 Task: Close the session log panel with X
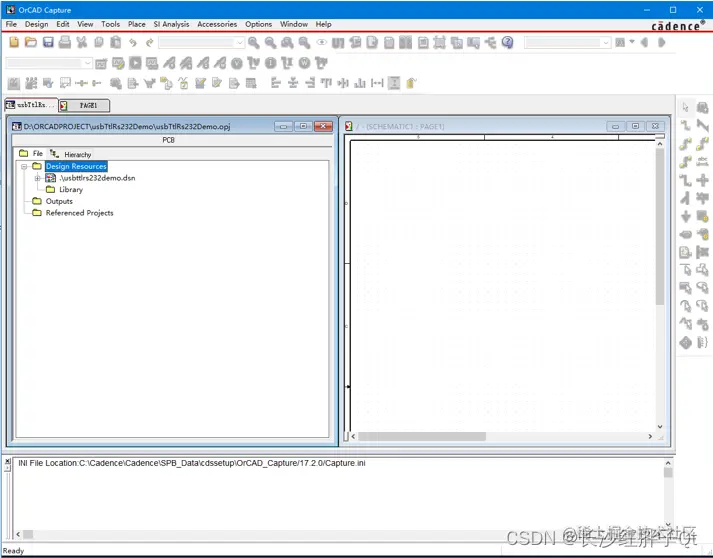[x=7, y=462]
